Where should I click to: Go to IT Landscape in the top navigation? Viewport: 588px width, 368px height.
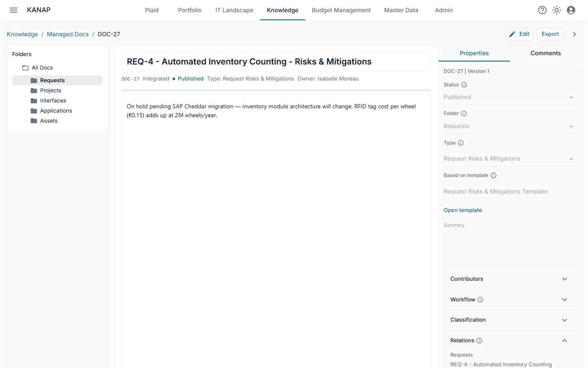click(x=234, y=10)
